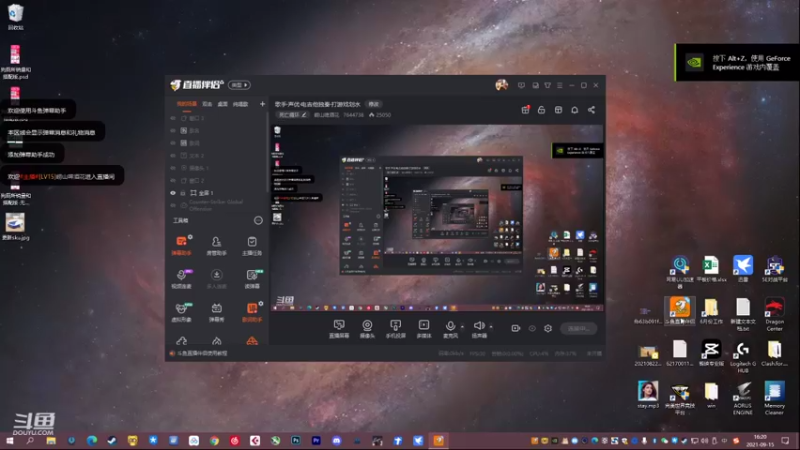Expand microphone options arrow
The image size is (800, 450).
coord(462,327)
